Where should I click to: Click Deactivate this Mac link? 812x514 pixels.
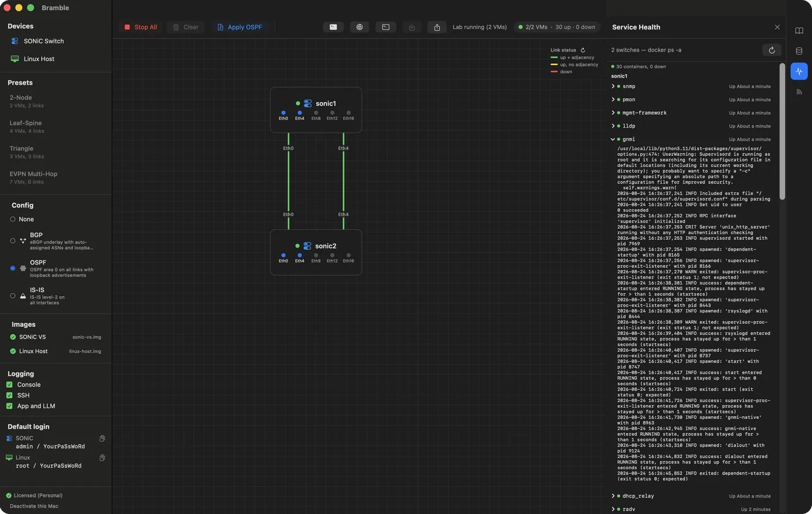pos(34,506)
